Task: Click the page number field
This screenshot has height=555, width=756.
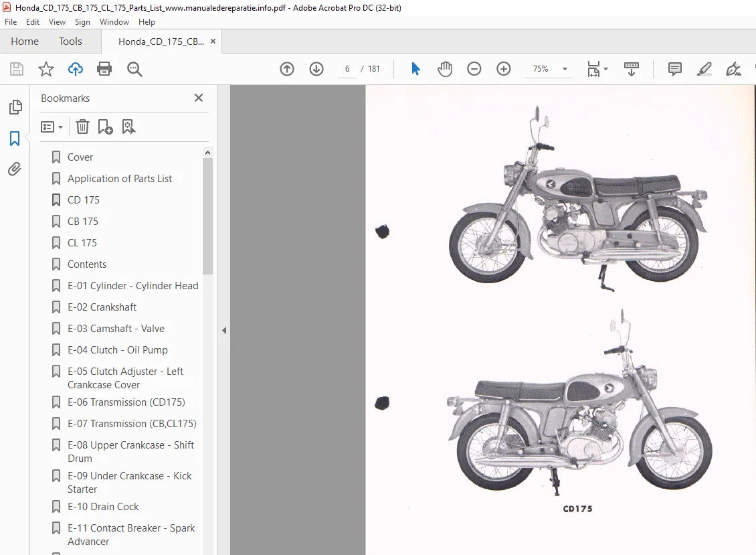Action: (x=347, y=69)
